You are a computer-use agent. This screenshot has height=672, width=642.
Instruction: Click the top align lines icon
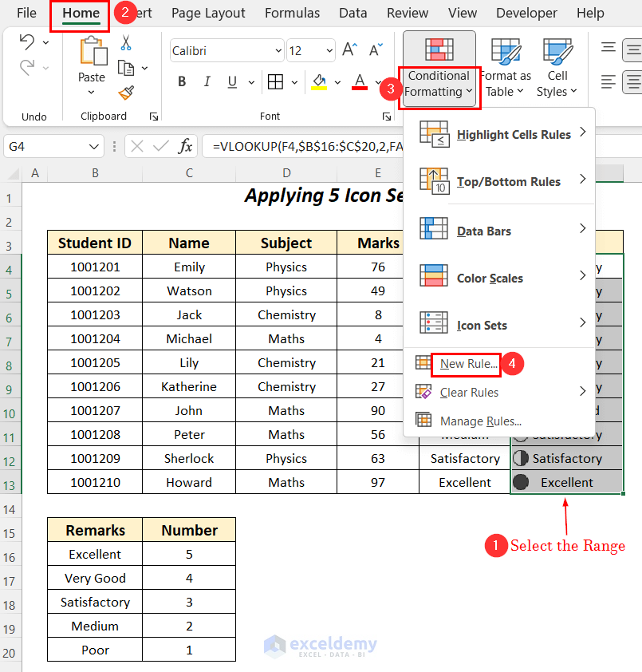tap(609, 47)
